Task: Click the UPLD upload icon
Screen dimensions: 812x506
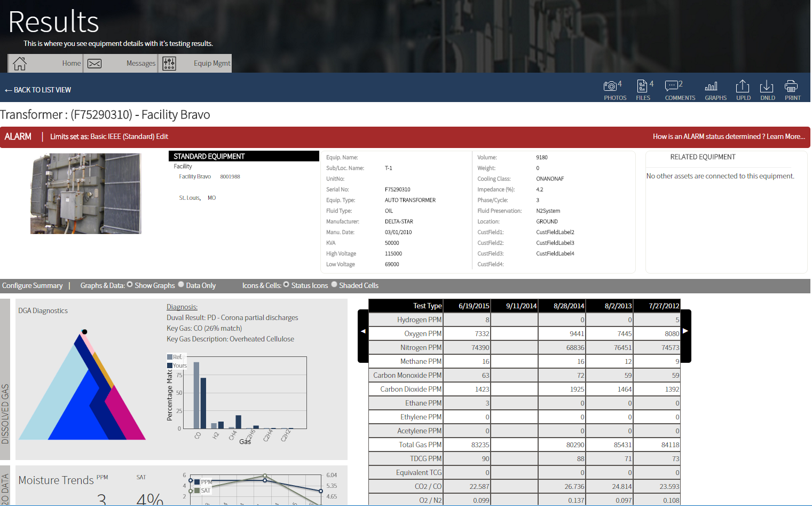Action: coord(742,88)
